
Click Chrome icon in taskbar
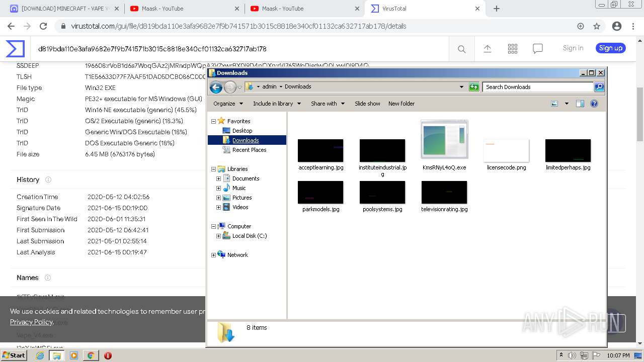(x=91, y=355)
